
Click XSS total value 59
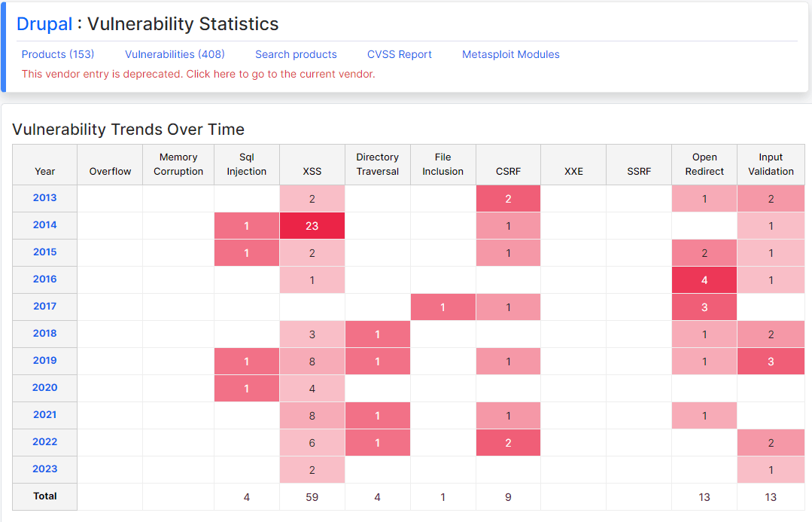click(312, 497)
